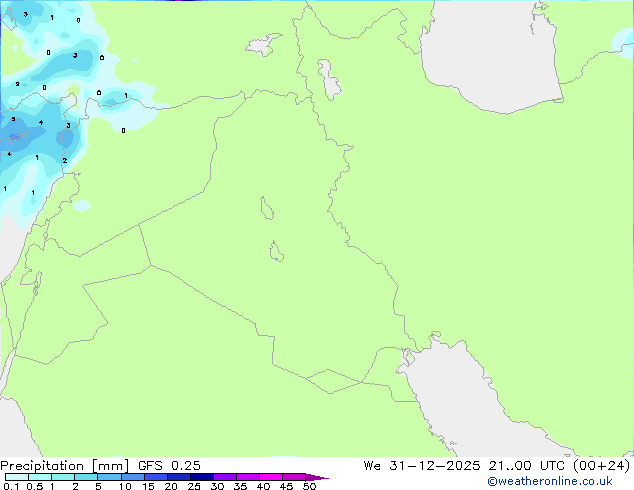Viewport: 634px width, 490px height.
Task: Click the '50' legend scale label
Action: click(309, 486)
